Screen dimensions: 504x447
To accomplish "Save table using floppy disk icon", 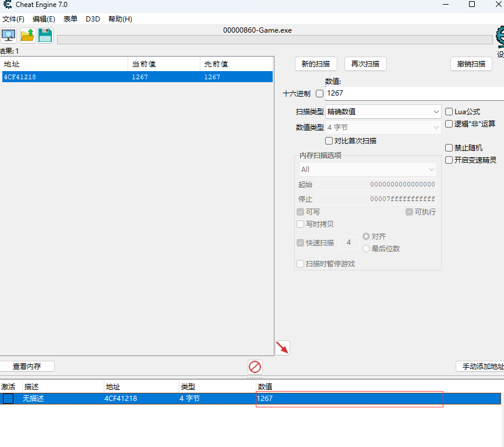I will pyautogui.click(x=45, y=36).
